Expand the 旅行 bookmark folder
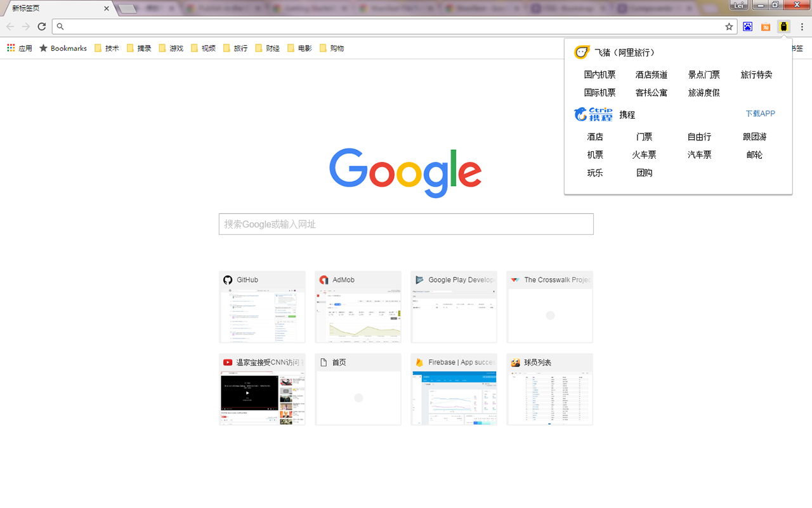 (235, 48)
